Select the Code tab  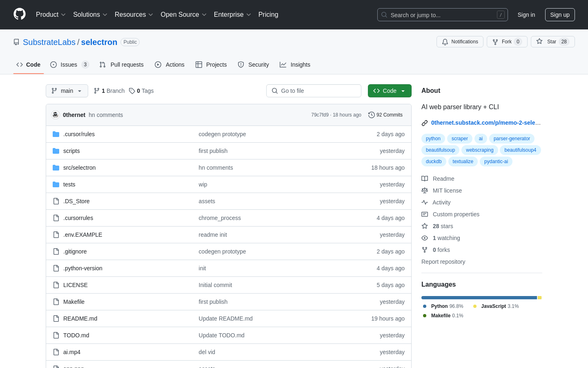(29, 65)
